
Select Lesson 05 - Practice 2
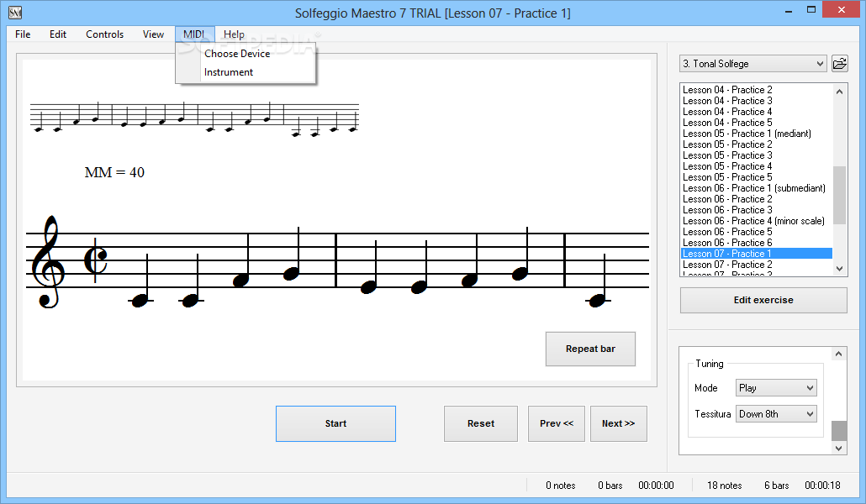coord(757,144)
